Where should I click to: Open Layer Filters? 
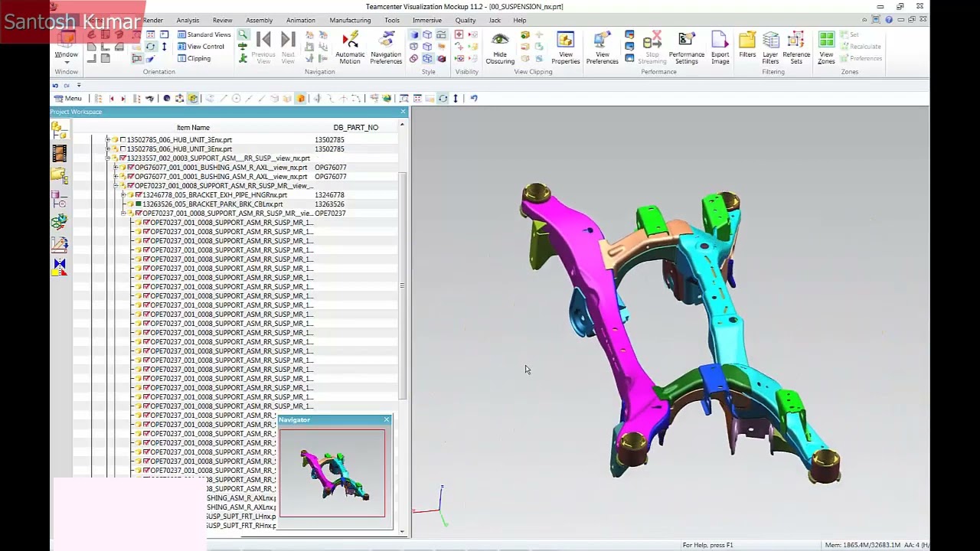tap(770, 47)
